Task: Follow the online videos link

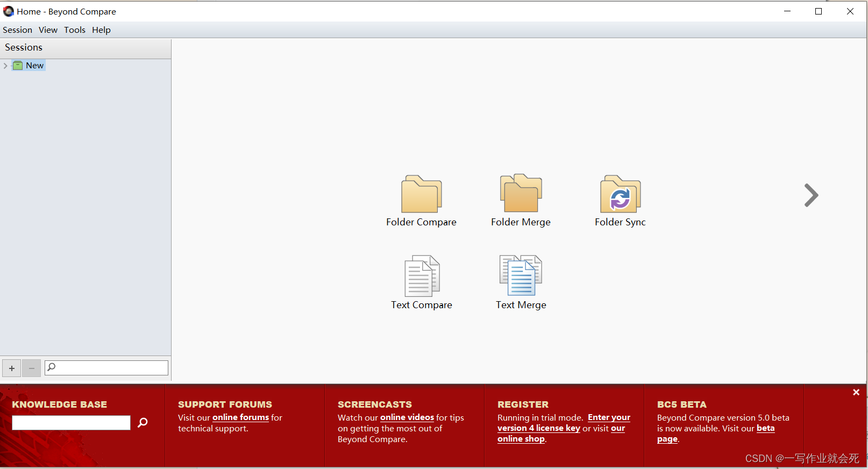Action: click(x=407, y=417)
